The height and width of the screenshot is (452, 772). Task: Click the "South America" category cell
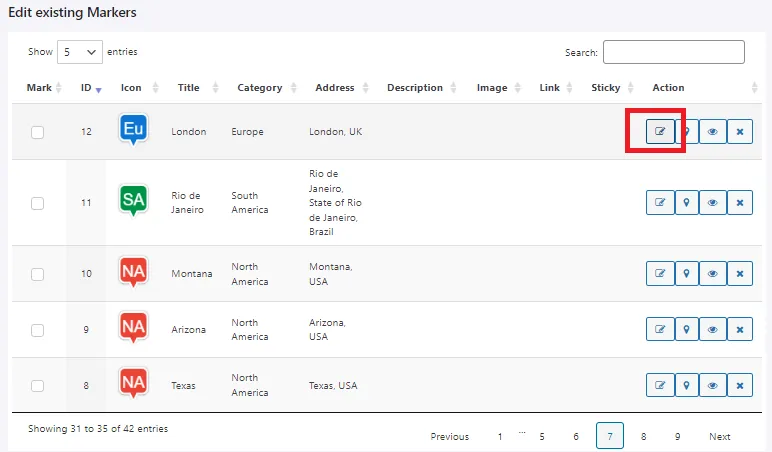click(x=250, y=202)
